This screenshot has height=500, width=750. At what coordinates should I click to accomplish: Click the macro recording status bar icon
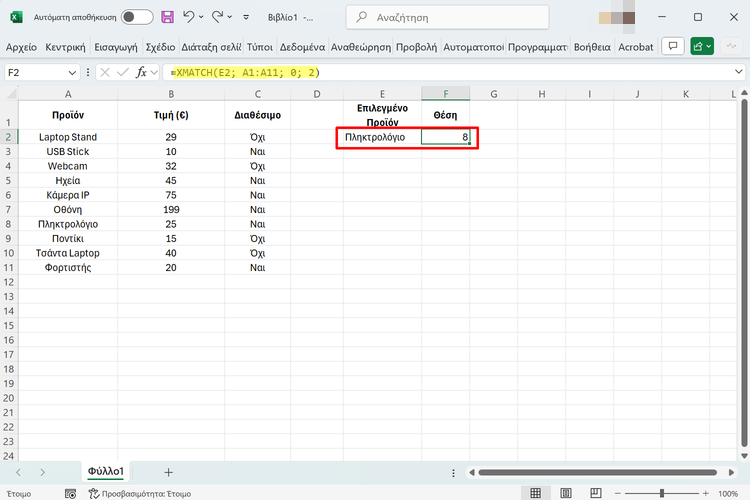coord(70,493)
